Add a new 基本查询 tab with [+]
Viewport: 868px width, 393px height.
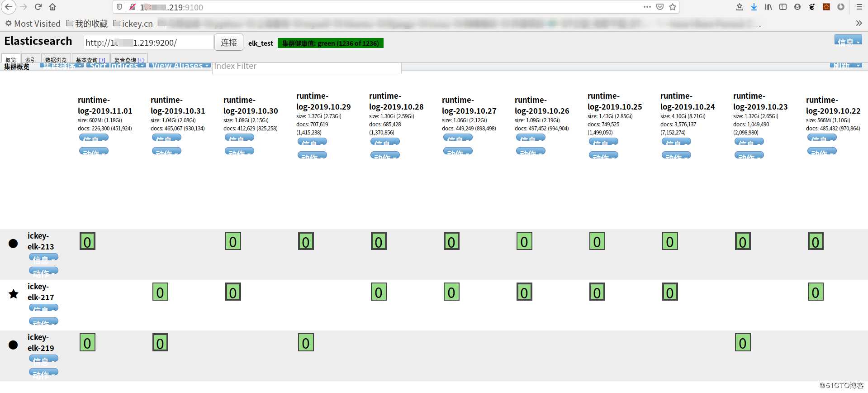click(102, 60)
